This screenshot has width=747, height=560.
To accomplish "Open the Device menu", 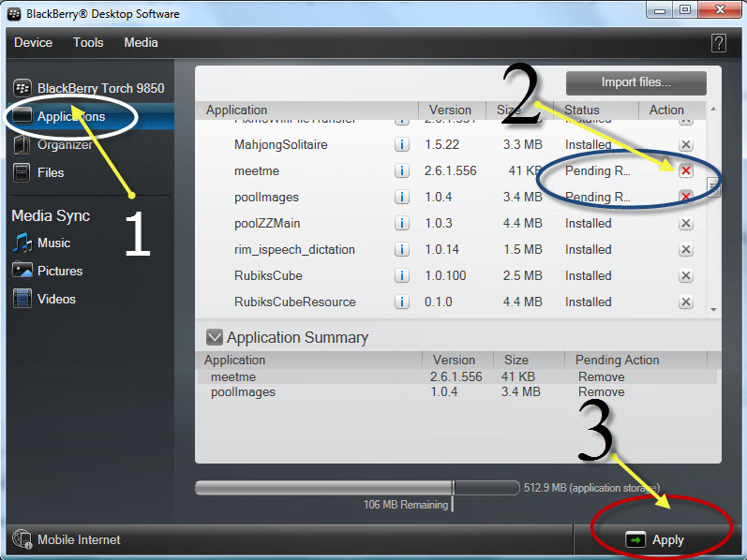I will point(33,42).
